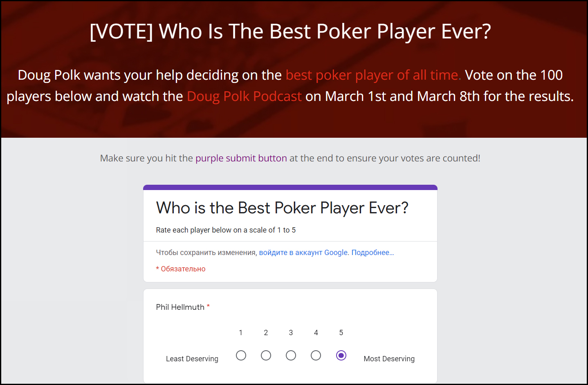Viewport: 588px width, 385px height.
Task: Click the number 1 label above the scale
Action: (x=241, y=333)
